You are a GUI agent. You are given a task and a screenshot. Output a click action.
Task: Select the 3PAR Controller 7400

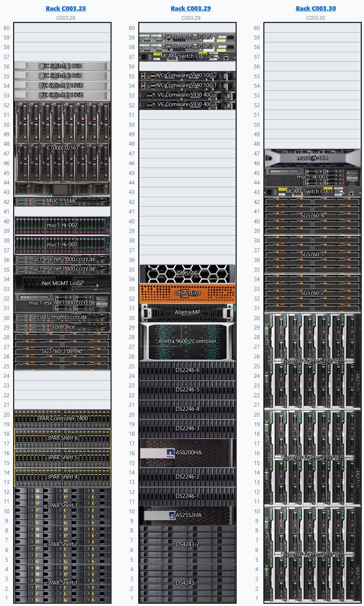click(62, 419)
